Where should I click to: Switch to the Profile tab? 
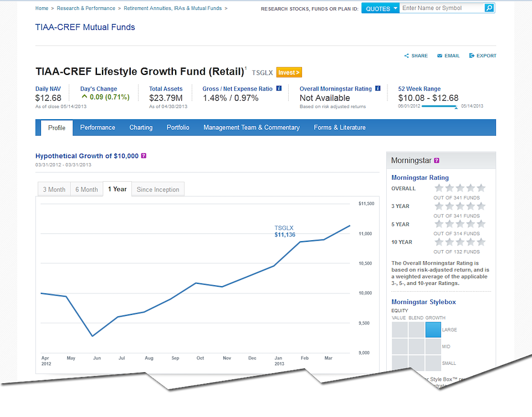pos(57,128)
